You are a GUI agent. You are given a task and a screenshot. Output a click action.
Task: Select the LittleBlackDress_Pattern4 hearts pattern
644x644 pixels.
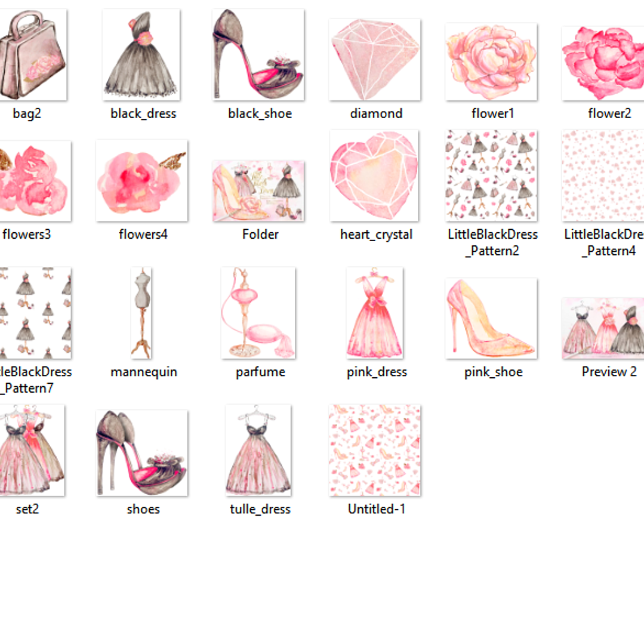[x=603, y=176]
